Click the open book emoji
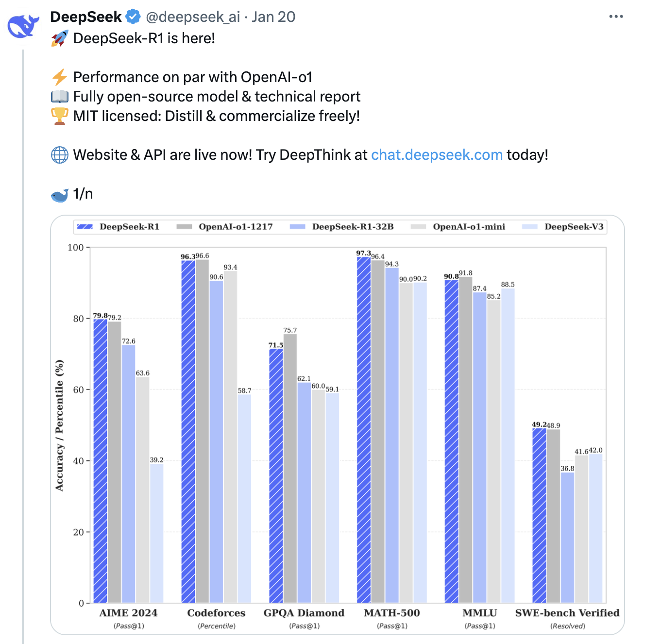 tap(60, 97)
